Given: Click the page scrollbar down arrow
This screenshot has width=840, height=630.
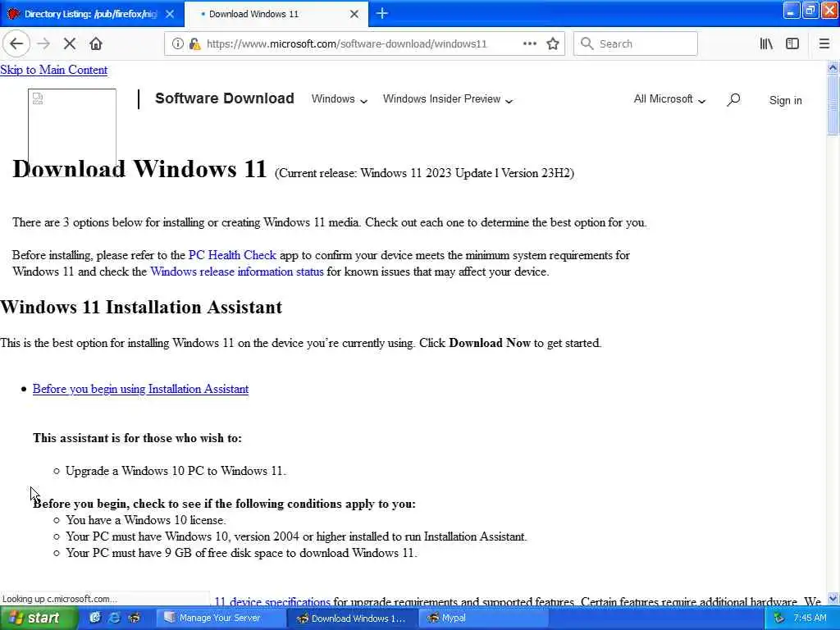Looking at the screenshot, I should tap(833, 598).
